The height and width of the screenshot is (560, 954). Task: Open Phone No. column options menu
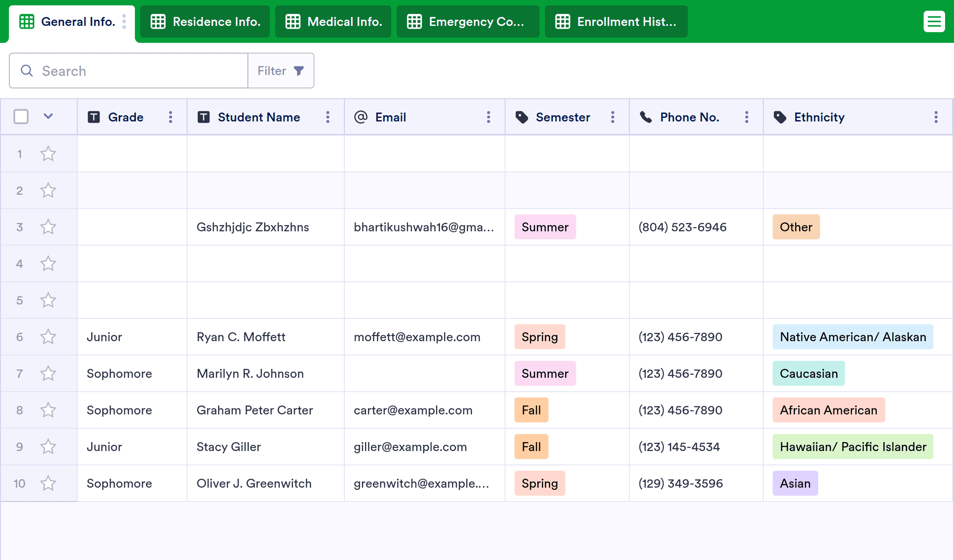click(747, 117)
